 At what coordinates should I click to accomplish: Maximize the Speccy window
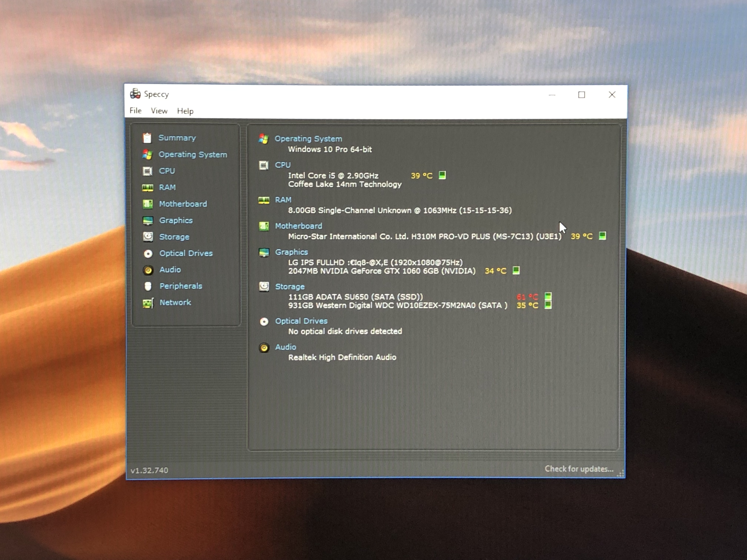pos(582,95)
